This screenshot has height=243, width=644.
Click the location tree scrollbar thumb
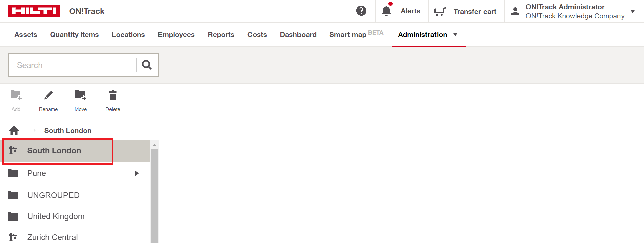click(154, 196)
